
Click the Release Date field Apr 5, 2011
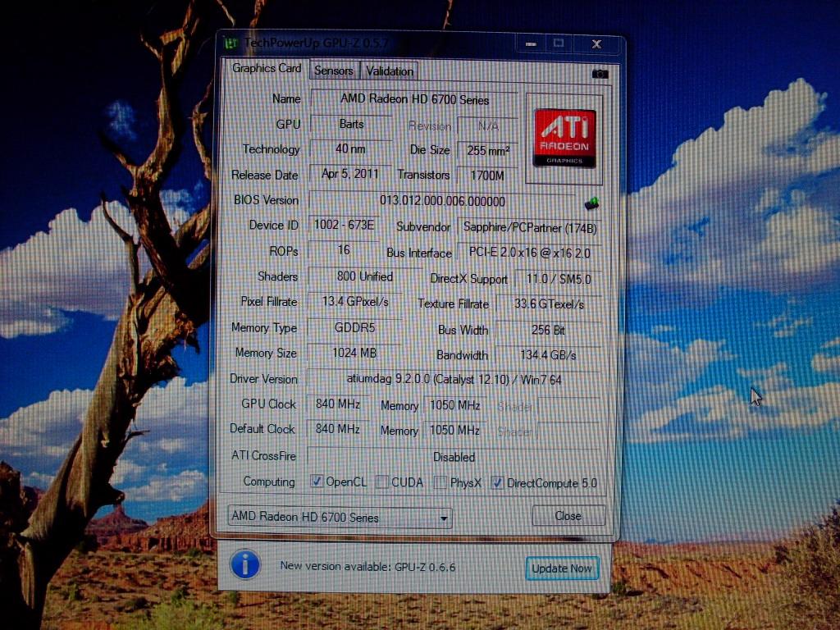click(x=350, y=174)
